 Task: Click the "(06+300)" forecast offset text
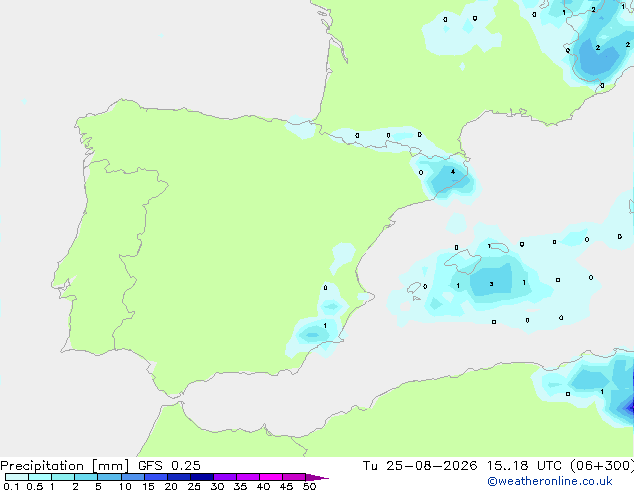(x=602, y=466)
